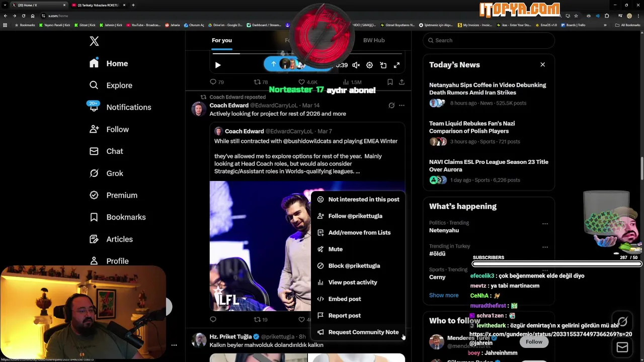Open Hz. Priket Tuğla profile name
Screen dimensions: 644x362
[230, 337]
